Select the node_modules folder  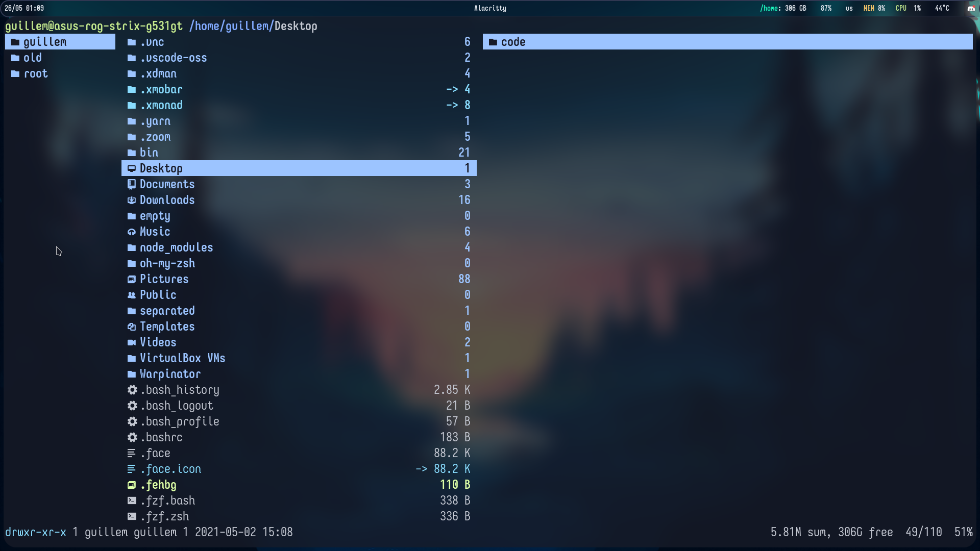pos(176,248)
